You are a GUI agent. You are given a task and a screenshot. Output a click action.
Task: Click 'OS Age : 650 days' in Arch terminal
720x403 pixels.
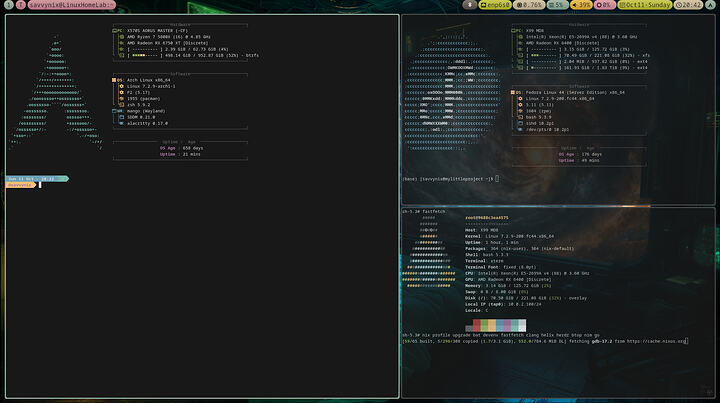[x=181, y=148]
